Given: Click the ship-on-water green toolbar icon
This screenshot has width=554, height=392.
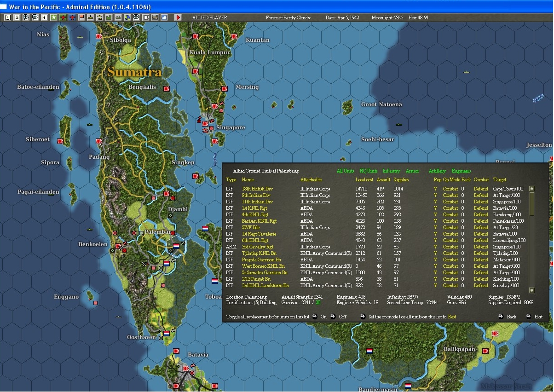Looking at the screenshot, I should click(x=118, y=17).
